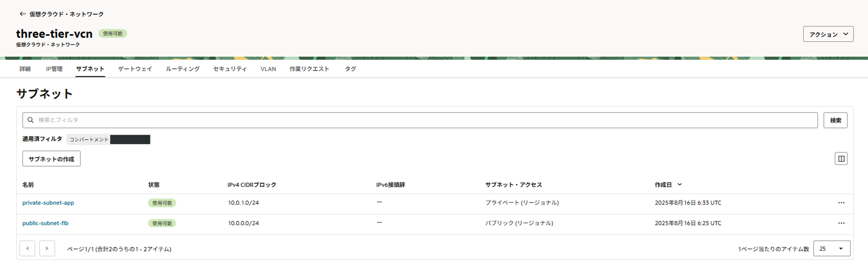
Task: Click the サブネット section heading
Action: [44, 94]
